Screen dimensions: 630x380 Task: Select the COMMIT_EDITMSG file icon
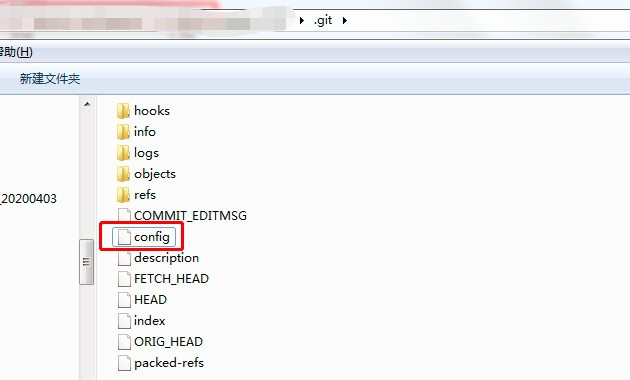(125, 215)
